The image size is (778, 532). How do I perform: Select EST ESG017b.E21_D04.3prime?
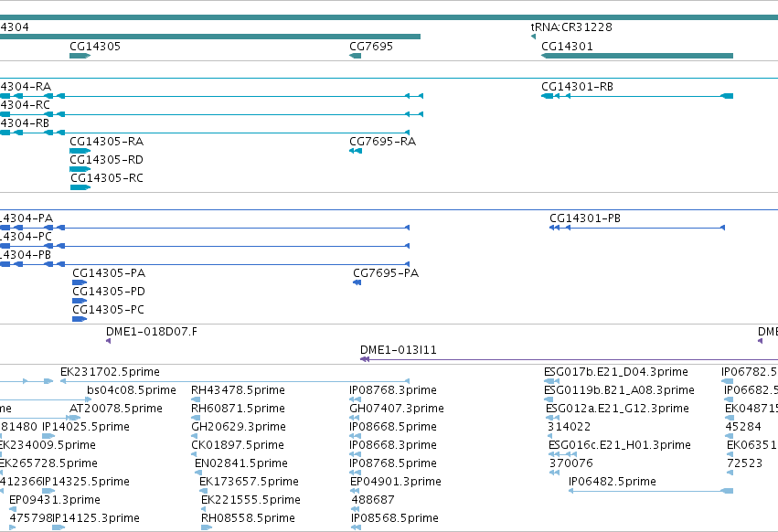click(x=616, y=372)
